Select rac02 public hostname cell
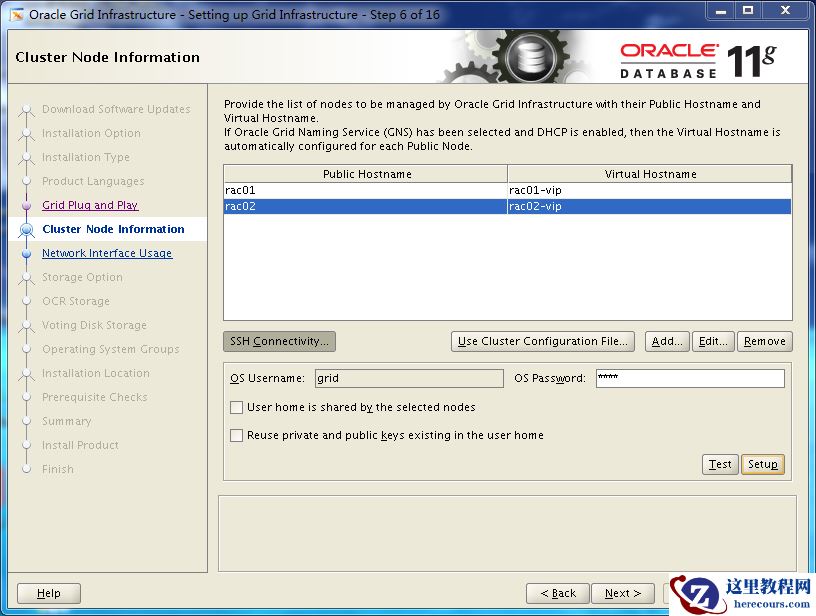Viewport: 816px width, 616px height. [365, 206]
